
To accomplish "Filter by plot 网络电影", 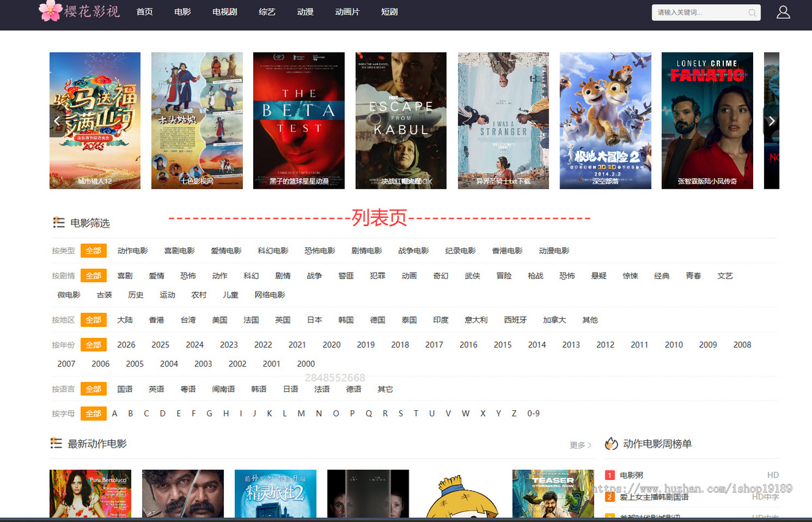I will (x=270, y=295).
